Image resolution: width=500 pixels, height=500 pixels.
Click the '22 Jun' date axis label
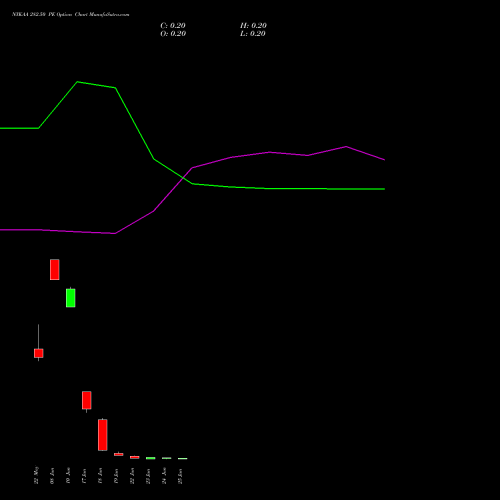(132, 476)
